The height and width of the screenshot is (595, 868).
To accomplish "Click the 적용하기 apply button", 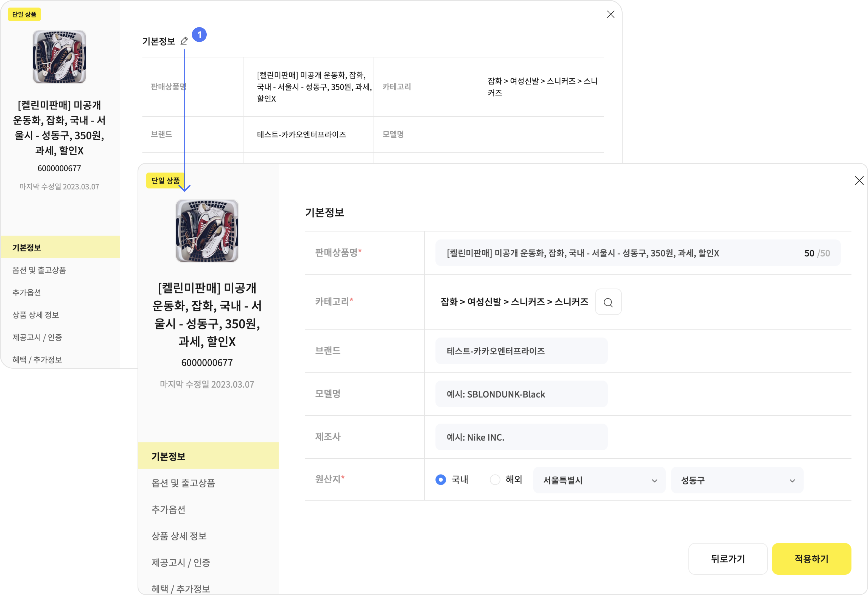I will point(811,559).
